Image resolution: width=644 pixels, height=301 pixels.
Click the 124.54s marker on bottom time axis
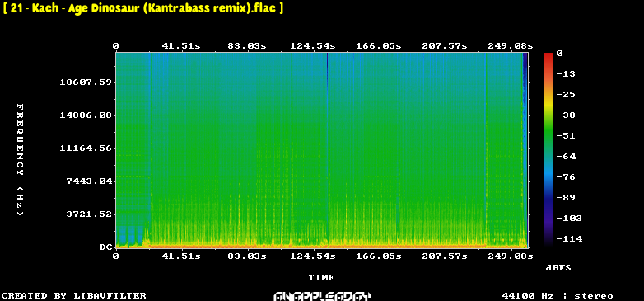313,256
